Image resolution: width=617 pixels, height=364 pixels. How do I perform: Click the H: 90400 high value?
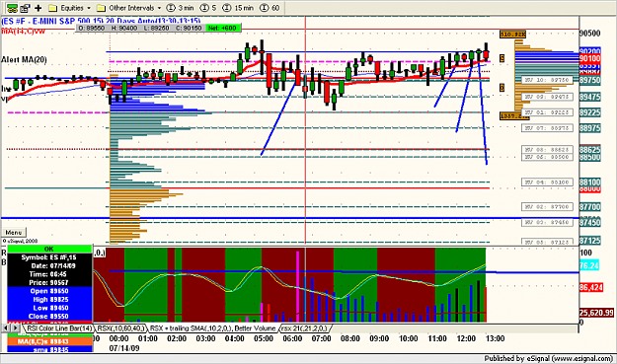click(124, 28)
